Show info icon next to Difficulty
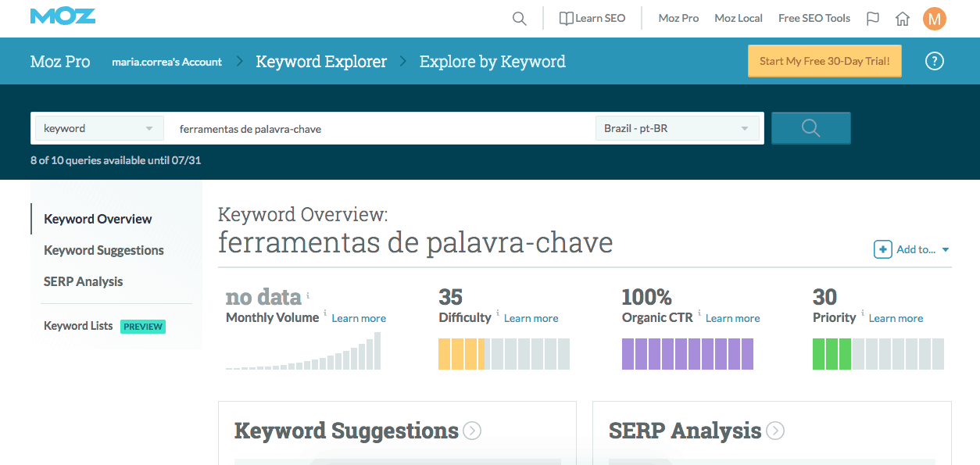980x465 pixels. (x=498, y=313)
